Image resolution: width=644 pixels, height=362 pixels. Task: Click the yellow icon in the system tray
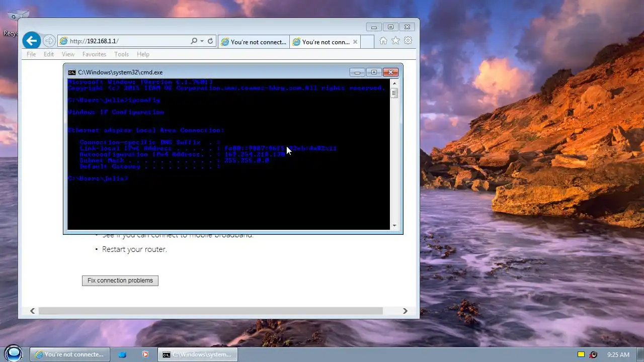(x=581, y=354)
